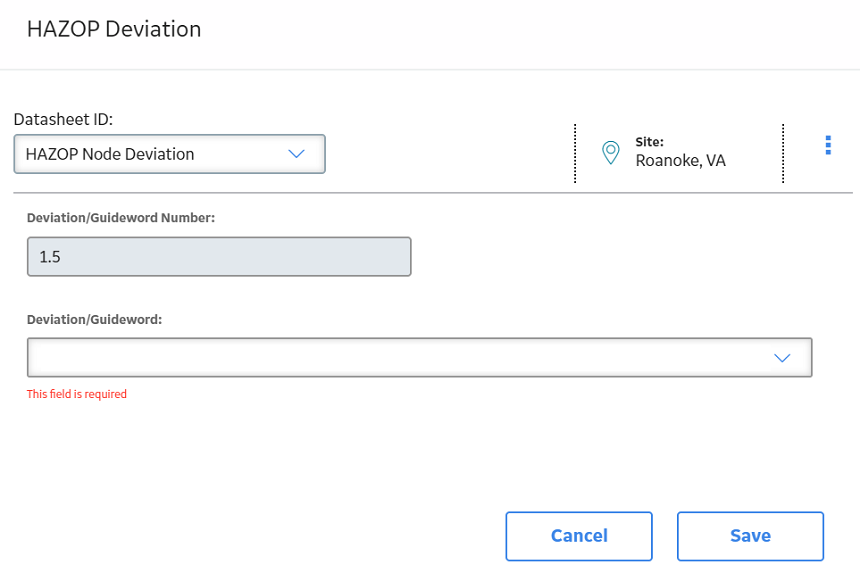Click the Datasheet ID: label

[63, 120]
